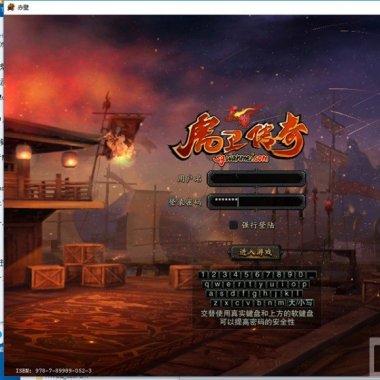Tap the 1 key on soft keyboard
The image size is (380, 380).
pos(204,275)
